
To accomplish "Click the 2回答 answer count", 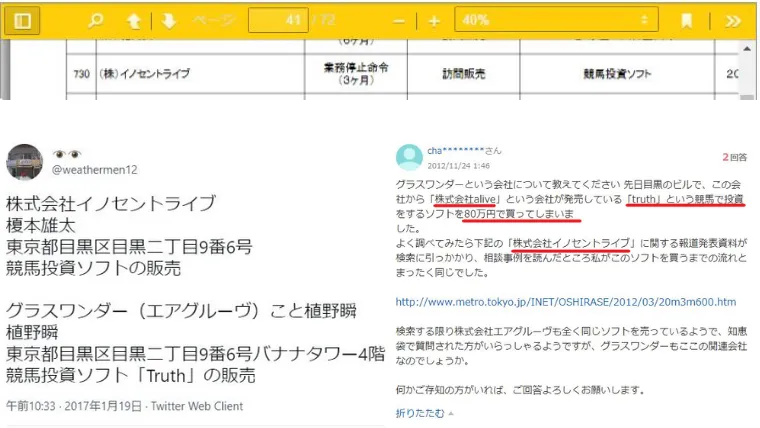I will pyautogui.click(x=734, y=157).
